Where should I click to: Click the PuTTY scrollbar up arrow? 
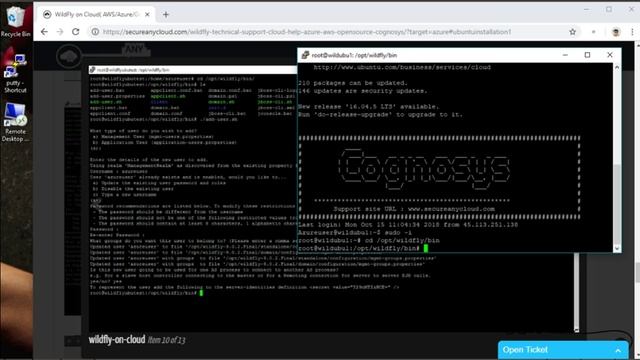click(x=617, y=67)
